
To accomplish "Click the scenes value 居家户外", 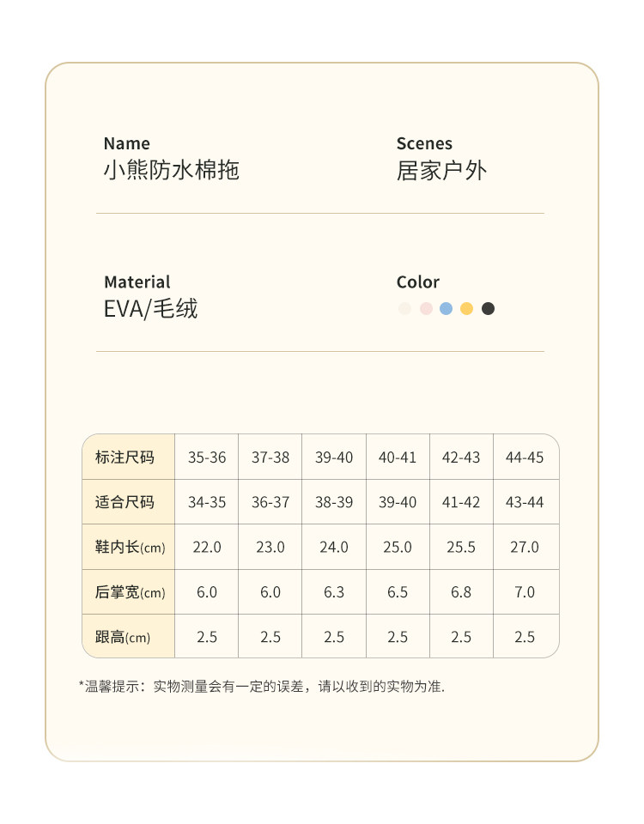I will 441,170.
